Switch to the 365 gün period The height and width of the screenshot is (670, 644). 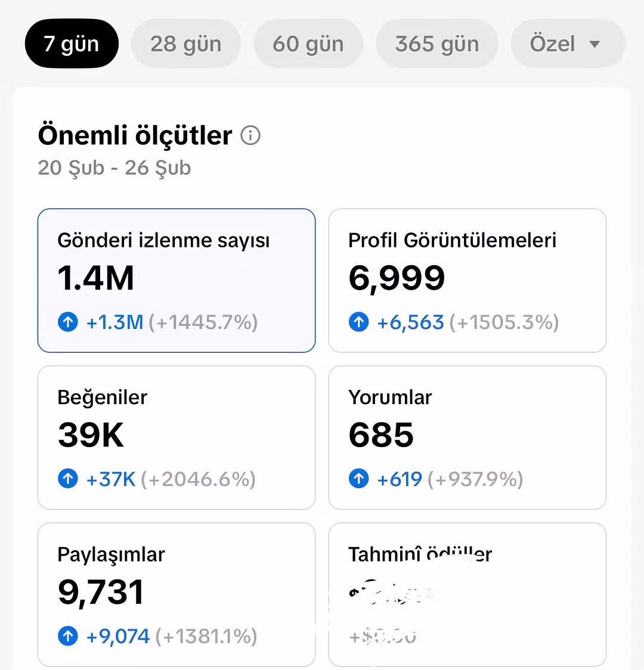(436, 44)
